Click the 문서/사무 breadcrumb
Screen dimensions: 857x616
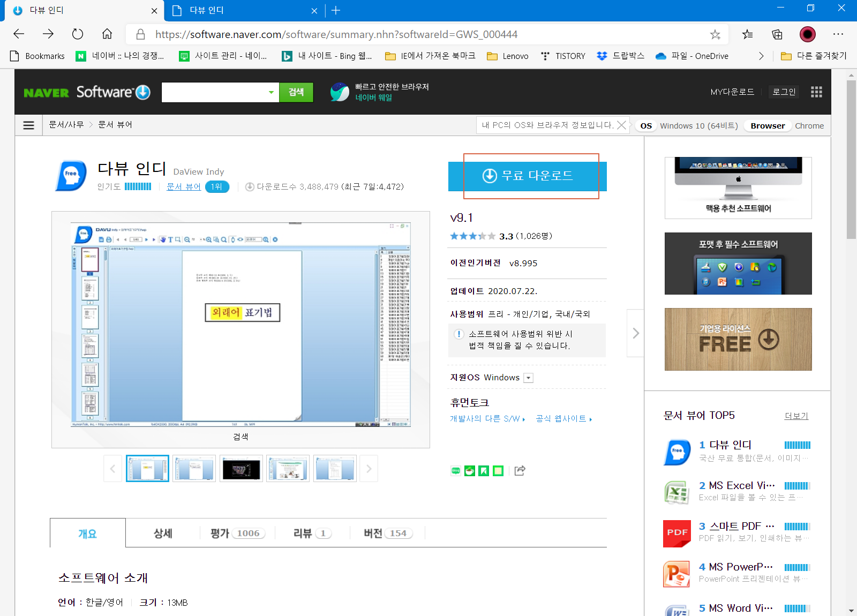click(x=66, y=125)
